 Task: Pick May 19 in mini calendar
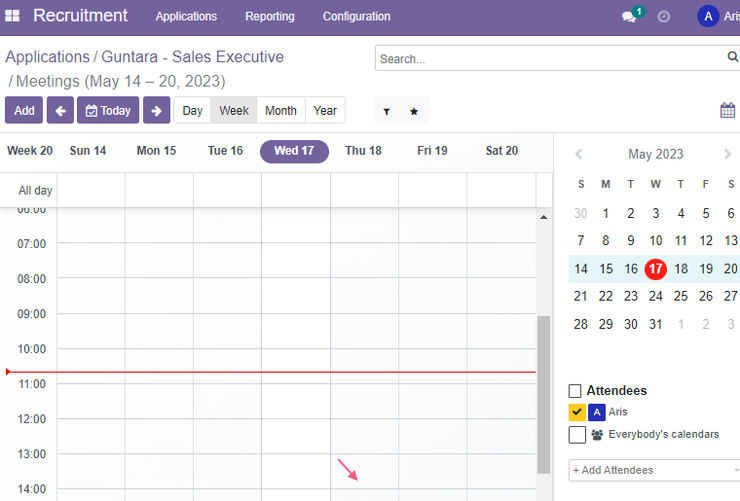(x=706, y=269)
